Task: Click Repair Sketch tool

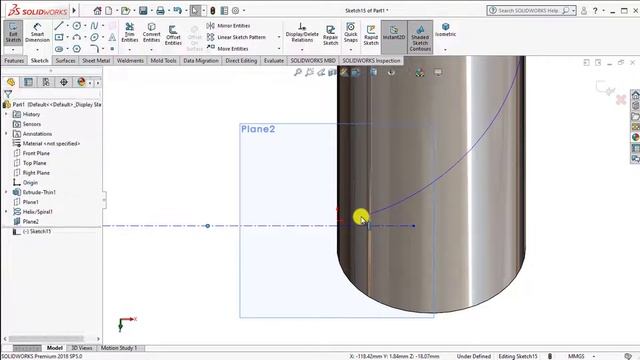Action: pyautogui.click(x=331, y=35)
